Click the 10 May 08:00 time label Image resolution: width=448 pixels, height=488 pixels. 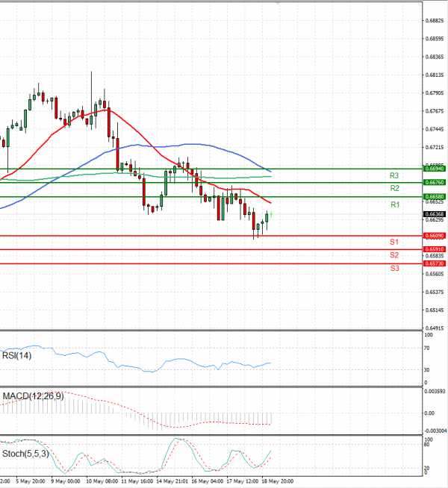102,481
